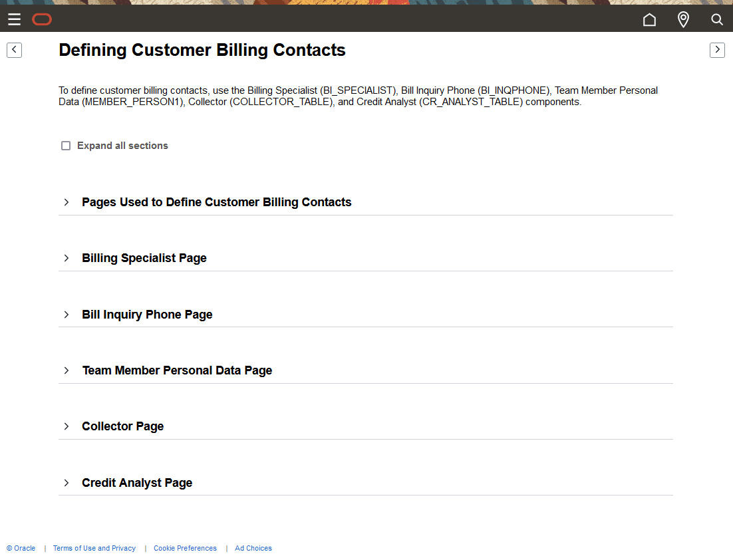Open the hamburger navigation menu

click(x=14, y=19)
